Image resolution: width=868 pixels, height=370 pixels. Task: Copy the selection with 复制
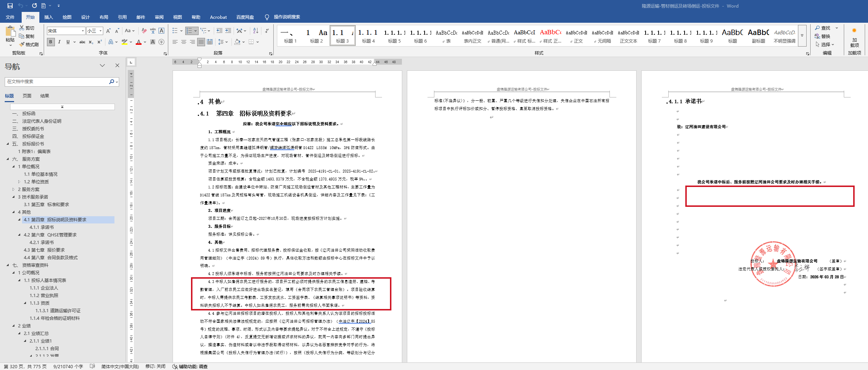pos(27,36)
